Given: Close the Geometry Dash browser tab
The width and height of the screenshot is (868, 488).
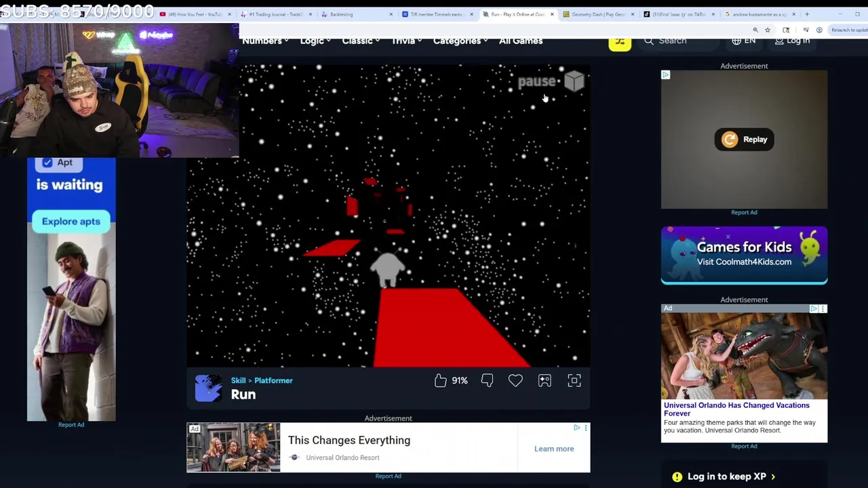Looking at the screenshot, I should point(633,14).
